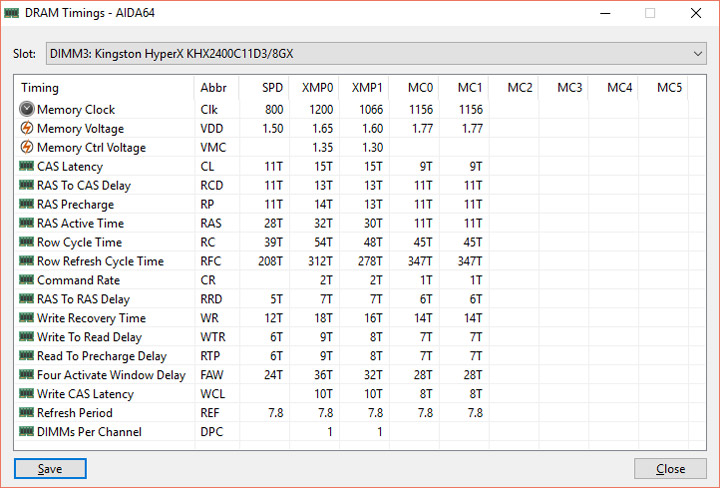The image size is (720, 488).
Task: Select the Four Activate Window Delay row
Action: tap(110, 375)
